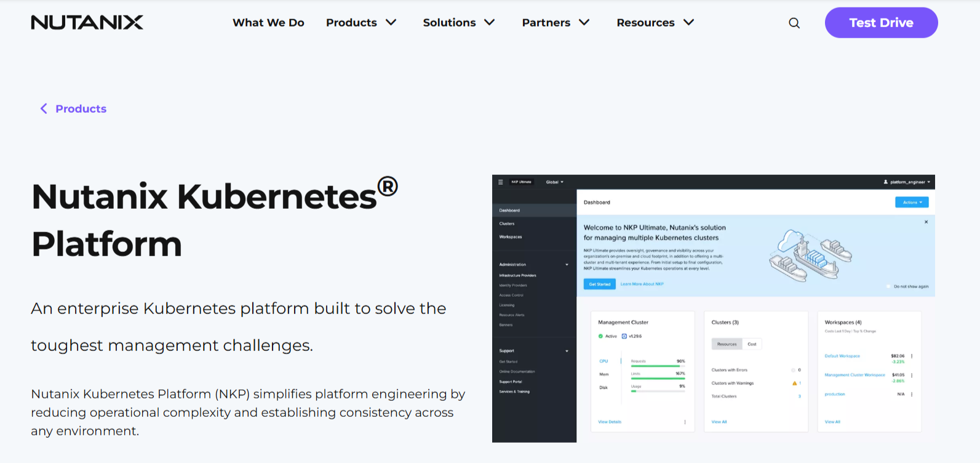Open kebab menu for Default Workspace

tap(912, 356)
